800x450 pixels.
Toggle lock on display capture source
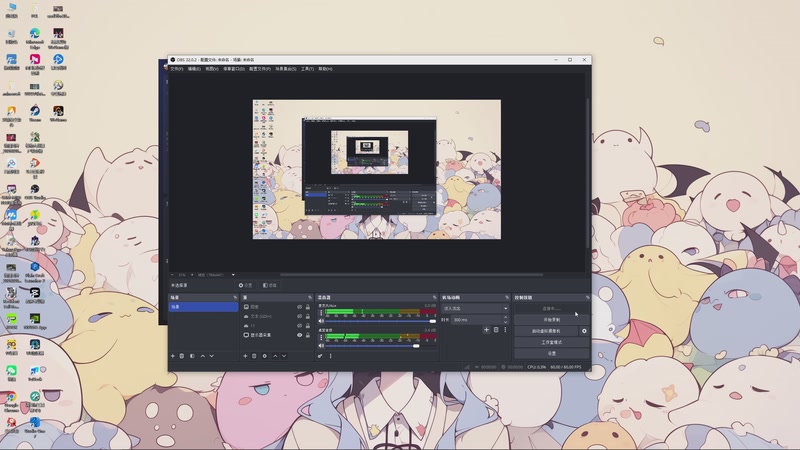(308, 335)
